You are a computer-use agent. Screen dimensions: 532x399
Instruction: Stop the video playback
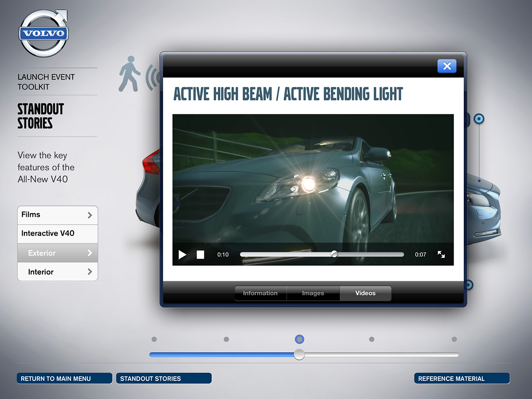pos(200,254)
